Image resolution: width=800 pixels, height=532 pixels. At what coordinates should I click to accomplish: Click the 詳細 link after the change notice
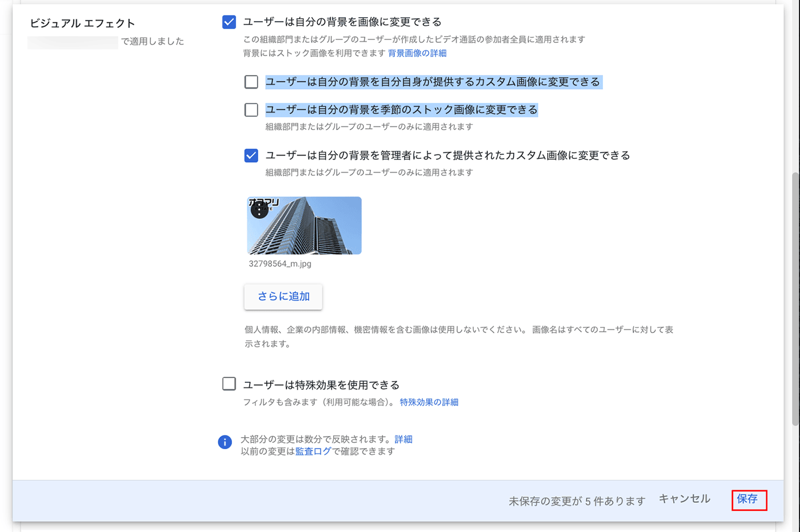click(403, 439)
